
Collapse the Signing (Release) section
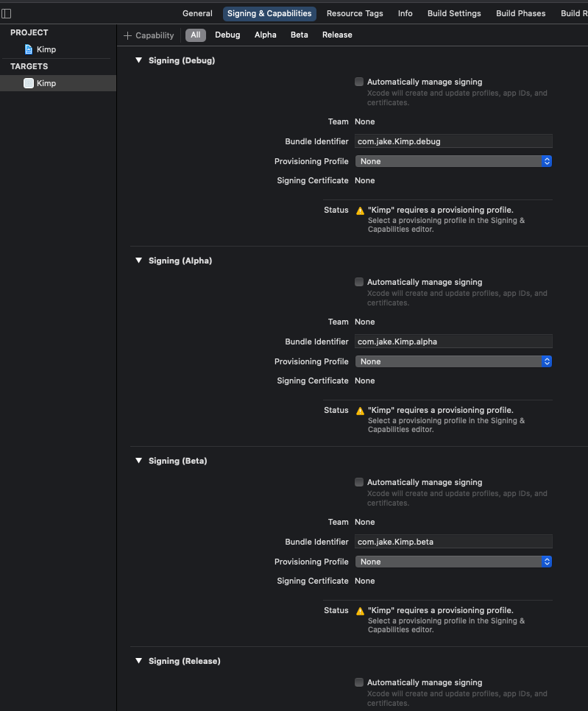pos(139,661)
